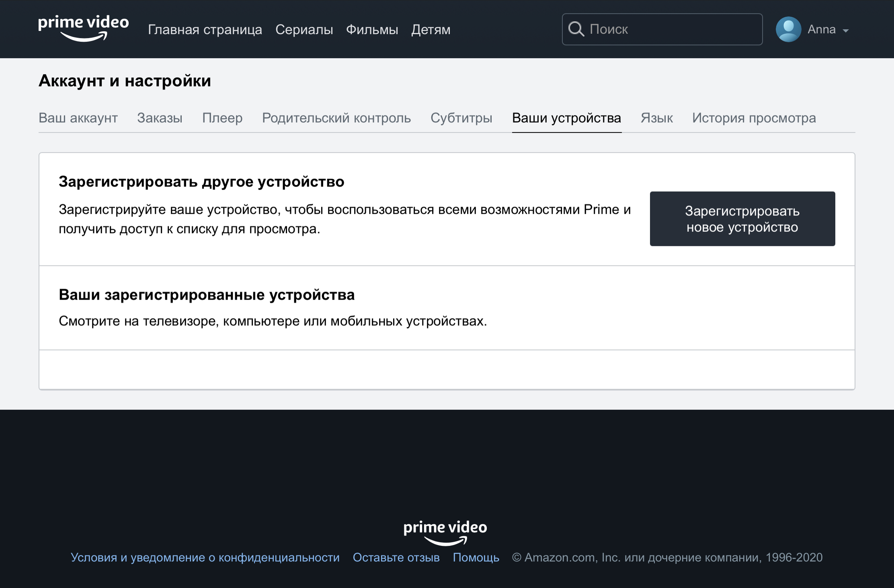The width and height of the screenshot is (894, 588).
Task: Go to Главная страница
Action: point(205,30)
